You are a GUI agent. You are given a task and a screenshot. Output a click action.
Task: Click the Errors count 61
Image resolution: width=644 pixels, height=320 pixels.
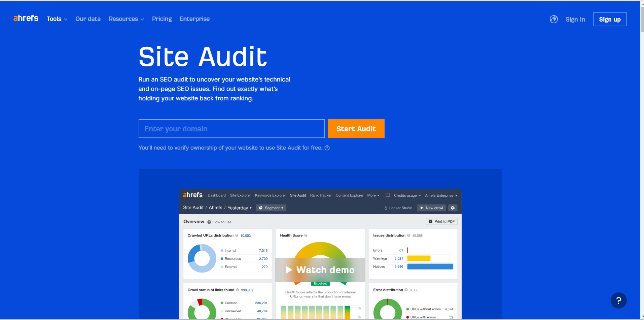pyautogui.click(x=401, y=250)
